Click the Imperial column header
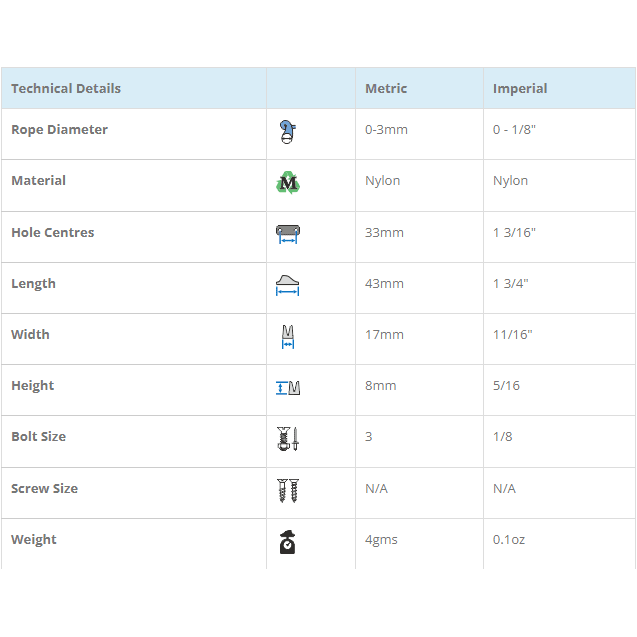The image size is (637, 637). pyautogui.click(x=520, y=89)
